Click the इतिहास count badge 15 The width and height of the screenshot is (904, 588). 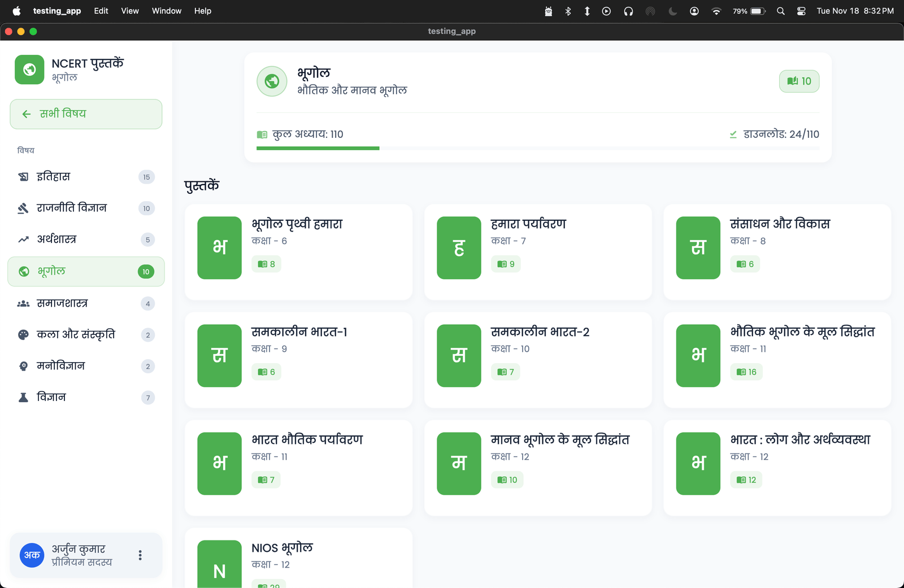(x=146, y=177)
